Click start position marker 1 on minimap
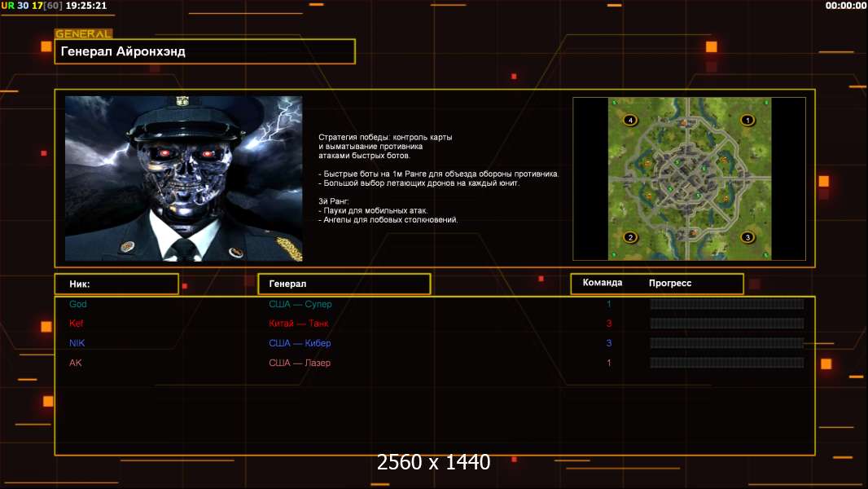868x489 pixels. point(747,120)
